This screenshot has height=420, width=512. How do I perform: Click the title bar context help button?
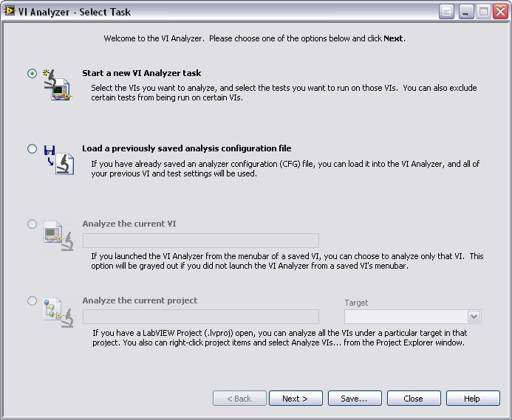(446, 12)
